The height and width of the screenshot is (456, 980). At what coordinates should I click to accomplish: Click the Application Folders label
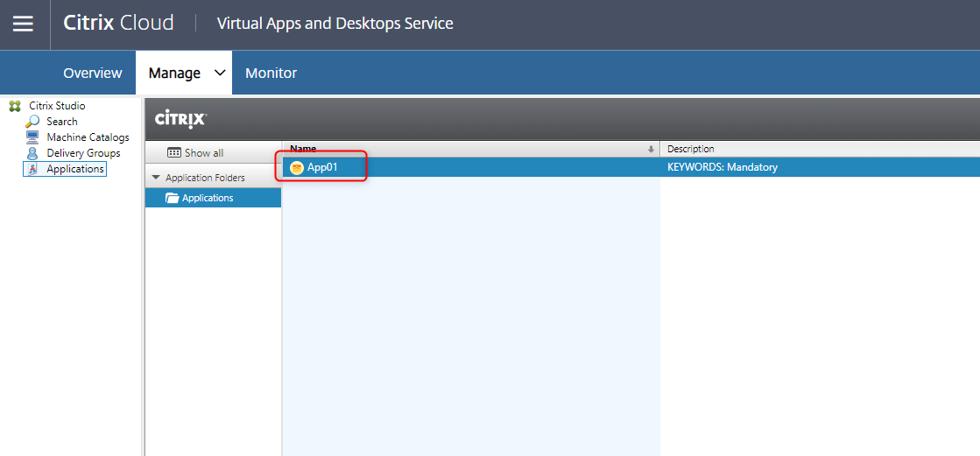point(205,178)
